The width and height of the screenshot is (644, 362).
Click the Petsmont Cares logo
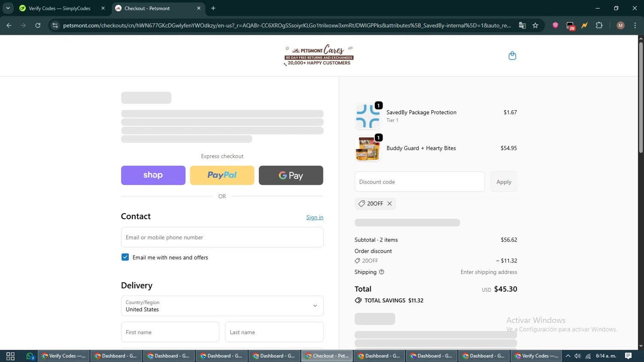pos(319,55)
